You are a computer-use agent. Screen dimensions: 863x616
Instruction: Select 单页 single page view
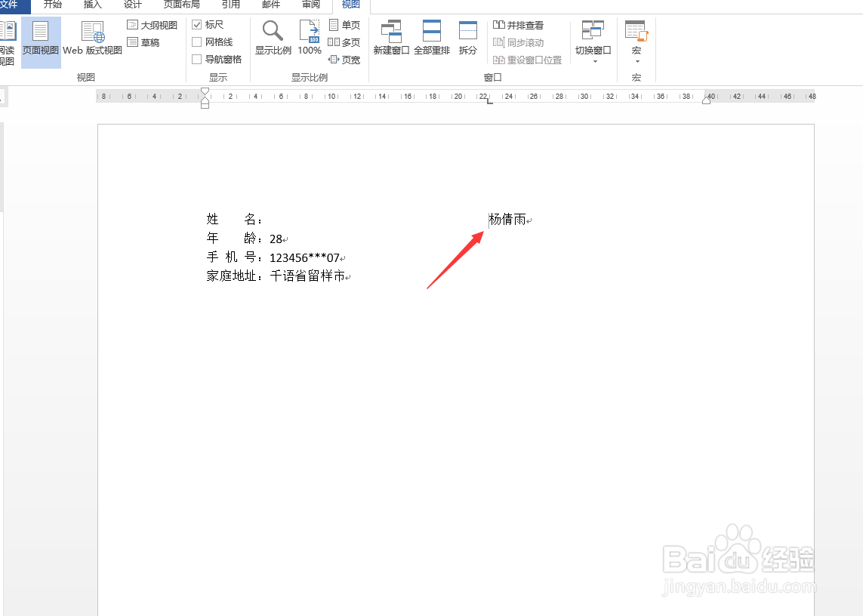[344, 24]
